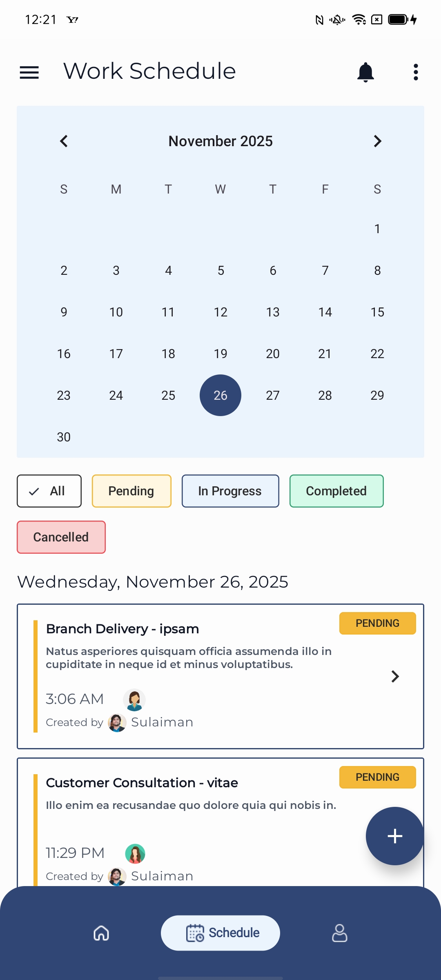Viewport: 441px width, 980px height.
Task: Advance to December using the right chevron
Action: click(x=377, y=141)
